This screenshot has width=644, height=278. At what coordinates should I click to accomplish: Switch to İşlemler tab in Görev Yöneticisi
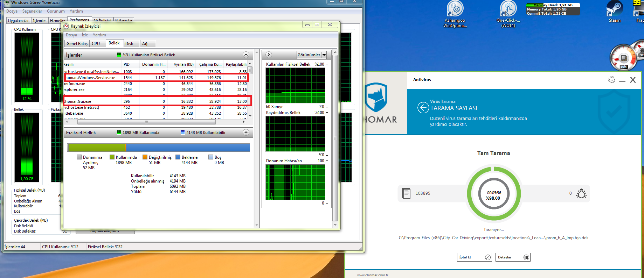pos(40,21)
